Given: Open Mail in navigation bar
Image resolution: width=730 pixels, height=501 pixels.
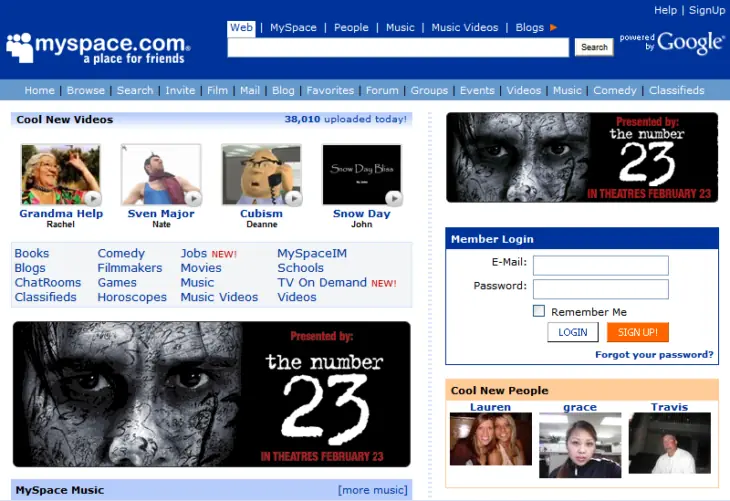Looking at the screenshot, I should tap(250, 90).
